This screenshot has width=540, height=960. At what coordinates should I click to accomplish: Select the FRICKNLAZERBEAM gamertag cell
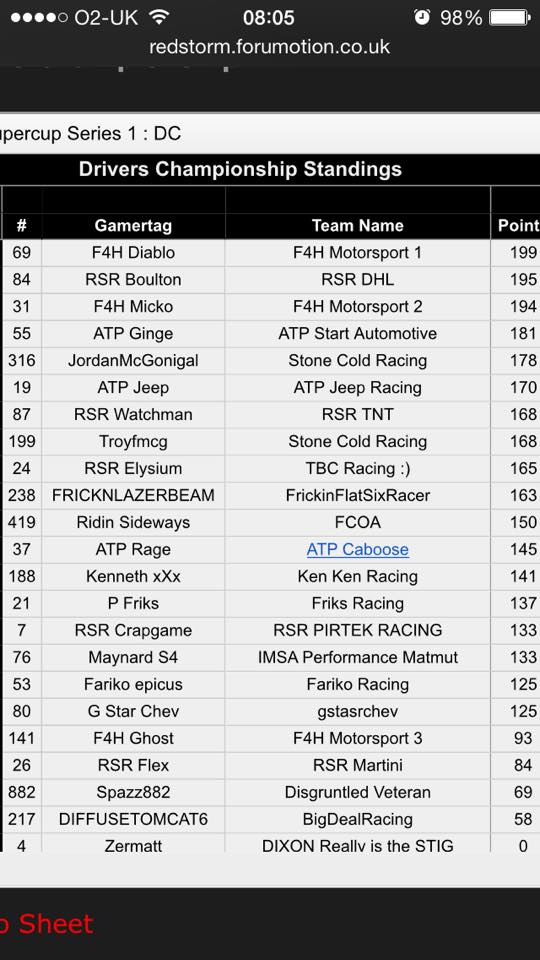(x=133, y=495)
